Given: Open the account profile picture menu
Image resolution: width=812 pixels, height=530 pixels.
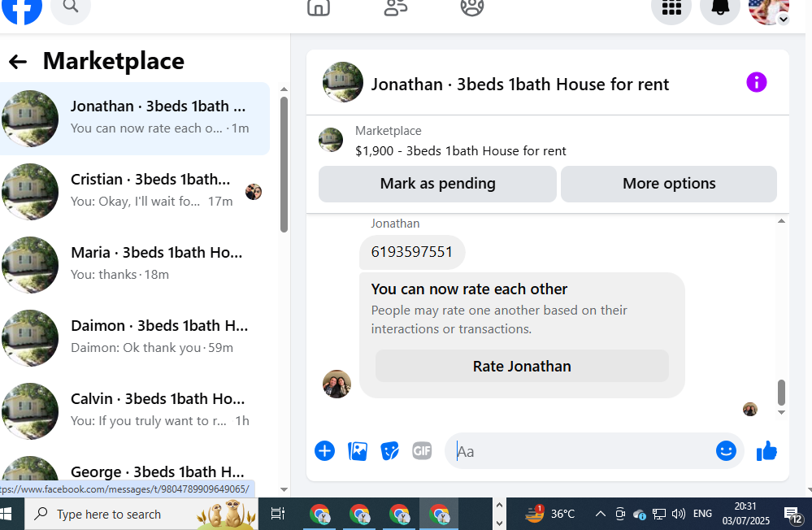Looking at the screenshot, I should tap(769, 9).
